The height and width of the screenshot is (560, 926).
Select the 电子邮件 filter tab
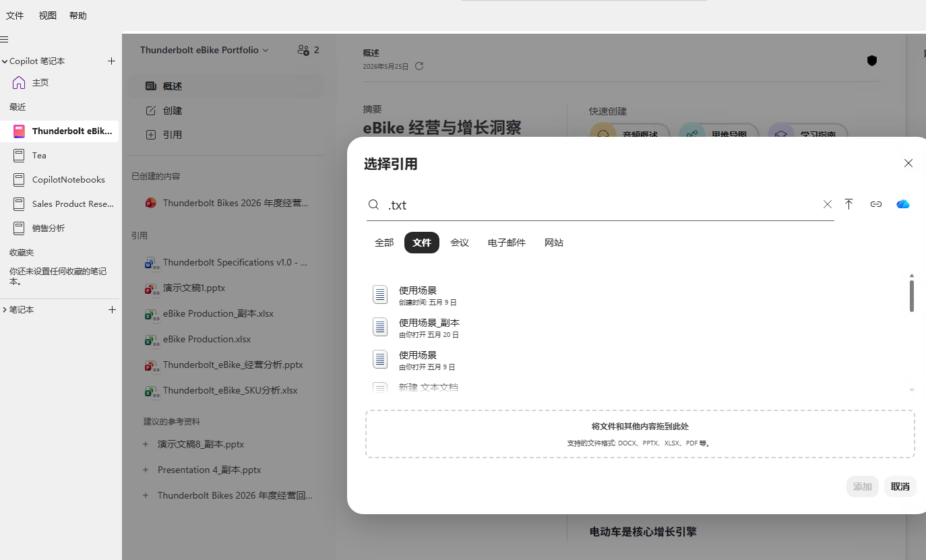point(507,243)
